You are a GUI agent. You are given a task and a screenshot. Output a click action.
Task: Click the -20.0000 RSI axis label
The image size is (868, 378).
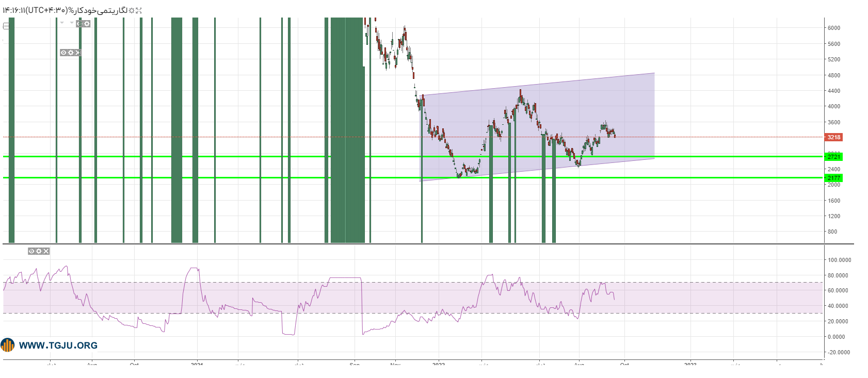(839, 352)
